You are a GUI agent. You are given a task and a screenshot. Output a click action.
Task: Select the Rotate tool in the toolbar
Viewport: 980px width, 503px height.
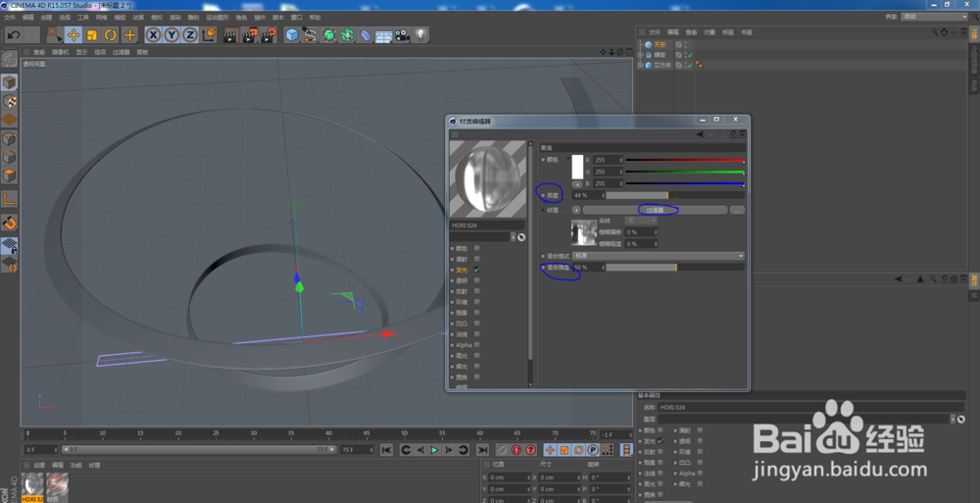111,35
